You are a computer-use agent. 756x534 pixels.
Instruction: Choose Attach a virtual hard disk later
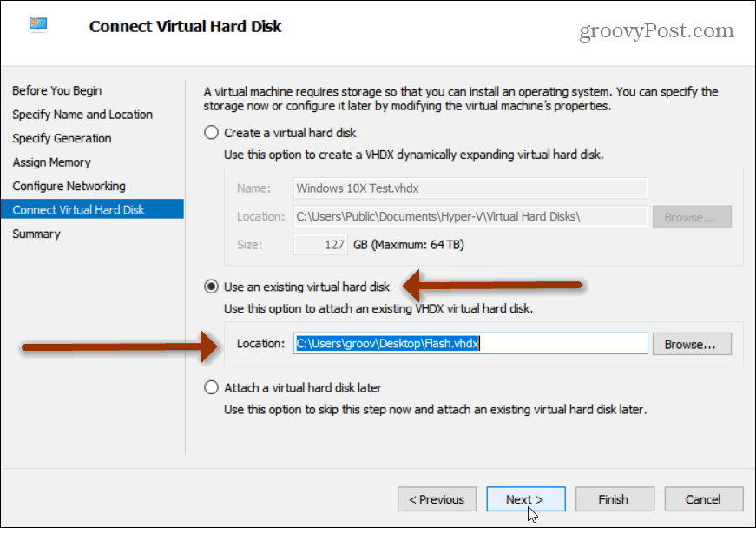pyautogui.click(x=211, y=387)
